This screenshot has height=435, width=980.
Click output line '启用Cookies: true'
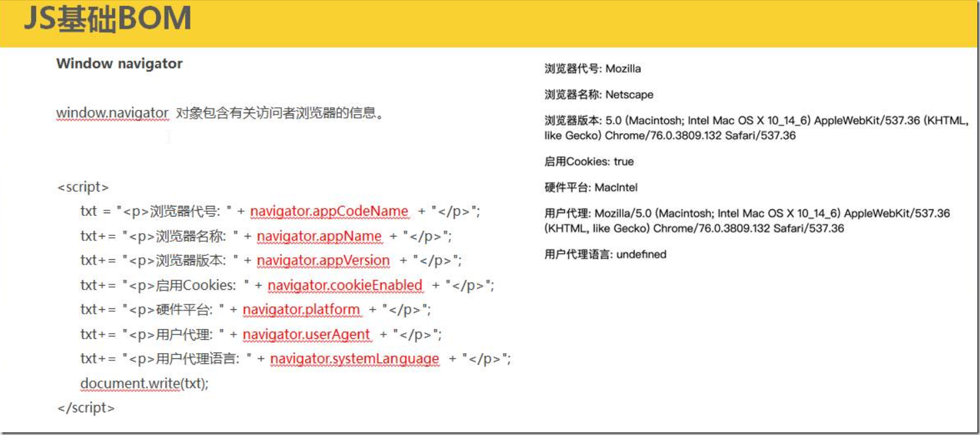pos(589,161)
